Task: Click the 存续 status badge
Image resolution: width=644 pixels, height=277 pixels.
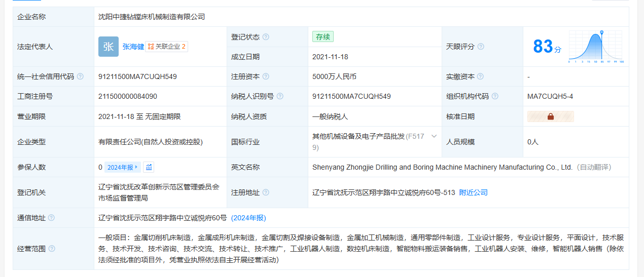Action: pyautogui.click(x=323, y=37)
